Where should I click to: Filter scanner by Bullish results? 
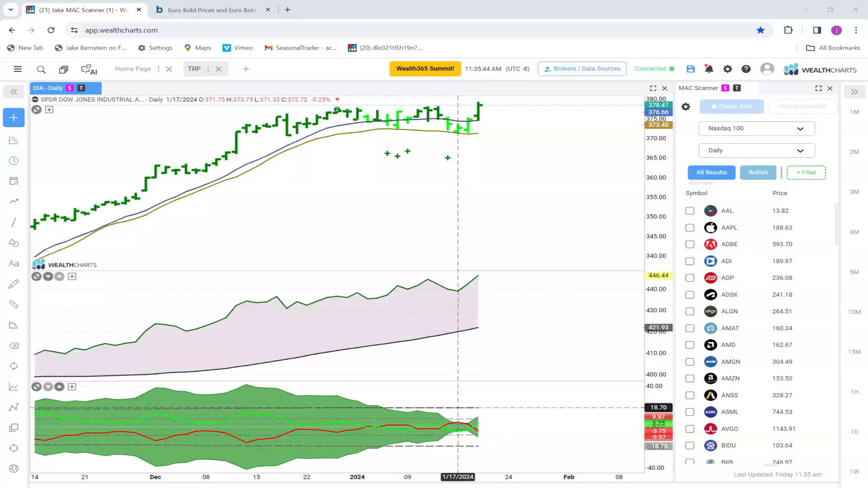[x=758, y=172]
